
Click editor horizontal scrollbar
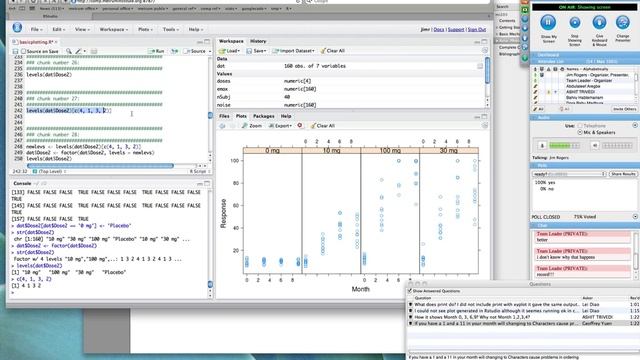coord(100,166)
